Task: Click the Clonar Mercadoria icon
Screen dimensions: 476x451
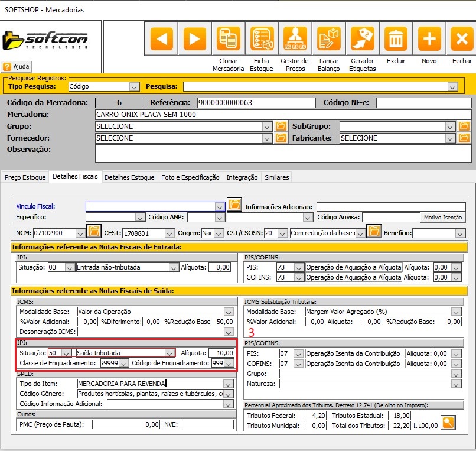Action: tap(228, 40)
